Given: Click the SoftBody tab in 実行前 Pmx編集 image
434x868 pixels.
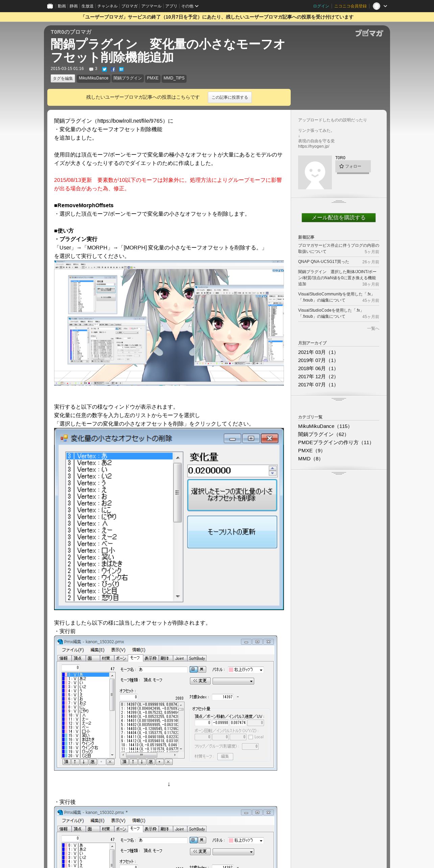Looking at the screenshot, I should 197,658.
